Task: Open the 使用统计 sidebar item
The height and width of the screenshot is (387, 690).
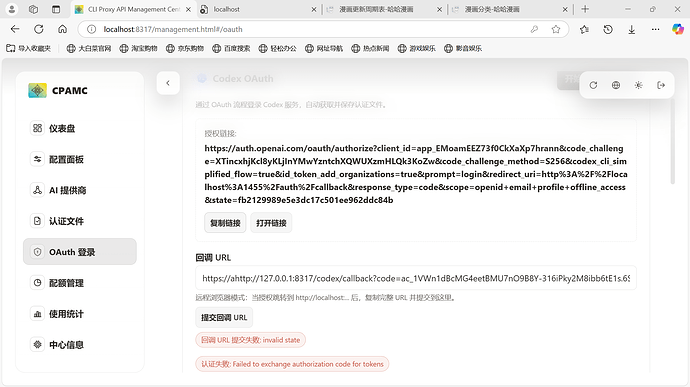Action: pyautogui.click(x=80, y=314)
